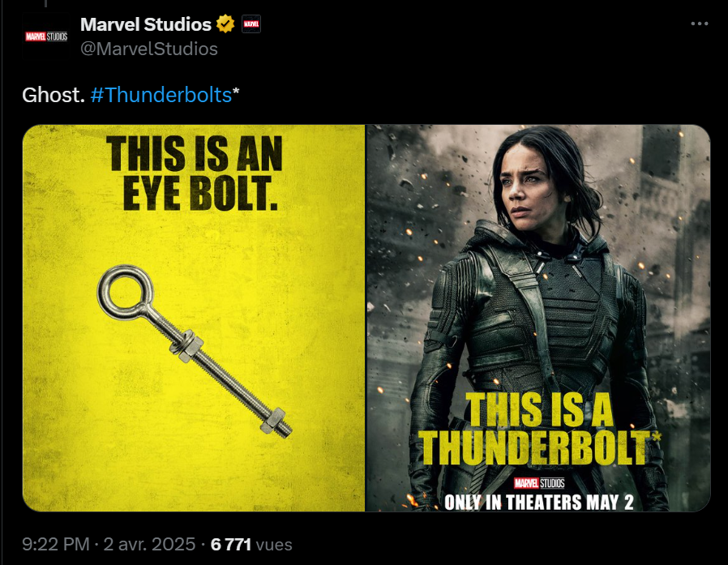Click the small Marvel affiliate badge icon

[x=251, y=24]
